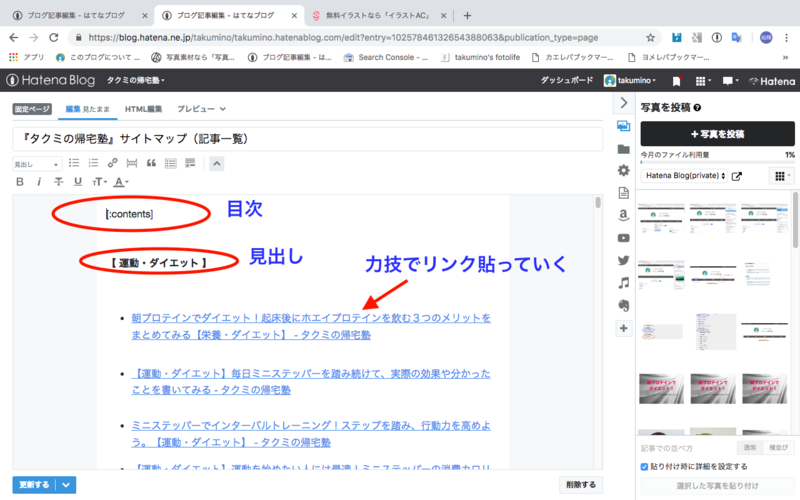Apply strikethrough formatting
Image resolution: width=800 pixels, height=500 pixels.
(59, 182)
